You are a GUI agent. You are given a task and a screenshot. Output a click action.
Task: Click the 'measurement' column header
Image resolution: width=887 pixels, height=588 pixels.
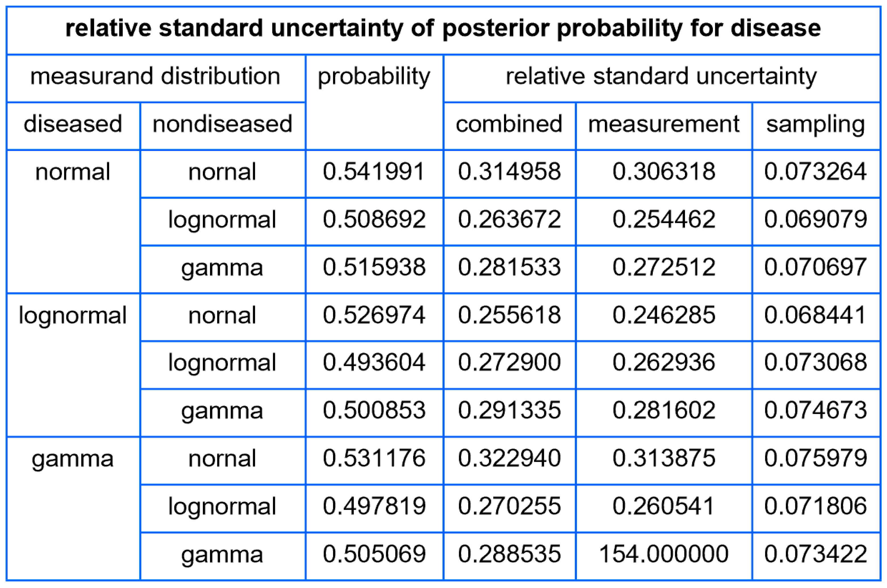[x=663, y=124]
